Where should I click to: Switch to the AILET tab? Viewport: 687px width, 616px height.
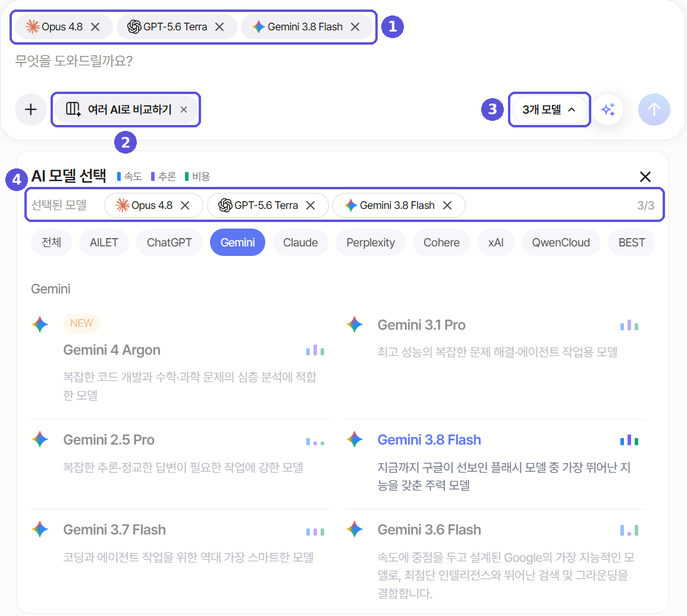(x=104, y=242)
